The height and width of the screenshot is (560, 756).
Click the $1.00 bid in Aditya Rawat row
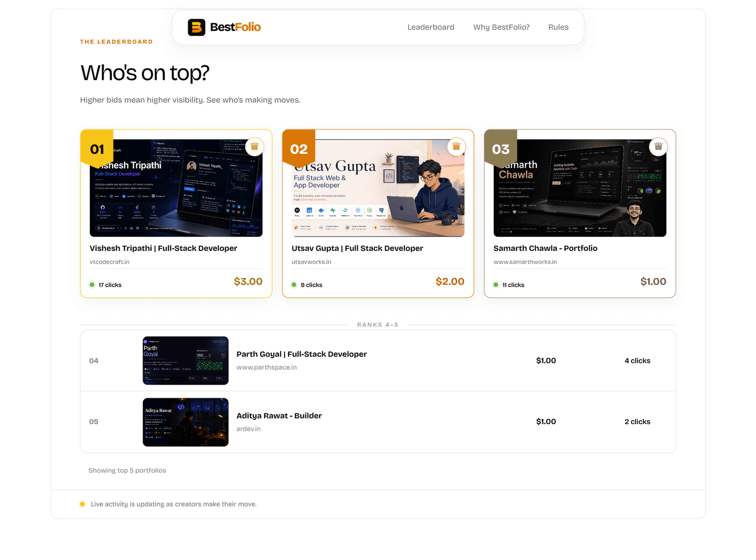pos(546,422)
